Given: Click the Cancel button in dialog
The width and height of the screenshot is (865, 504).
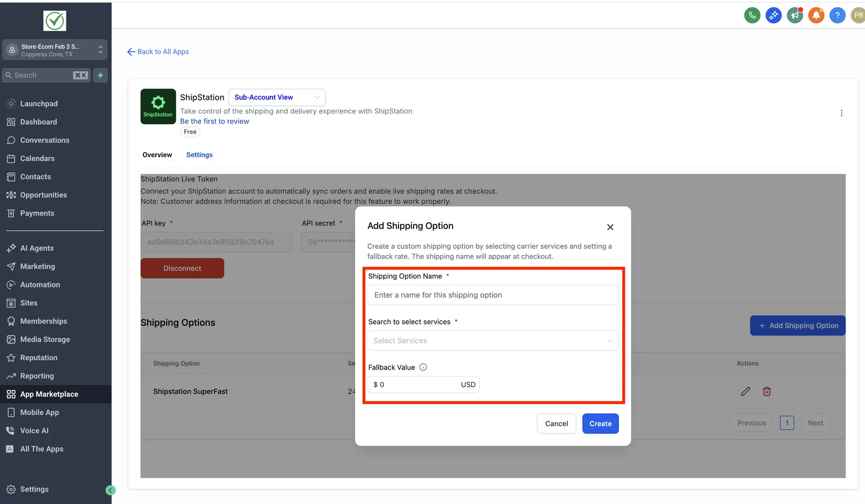Looking at the screenshot, I should (556, 424).
